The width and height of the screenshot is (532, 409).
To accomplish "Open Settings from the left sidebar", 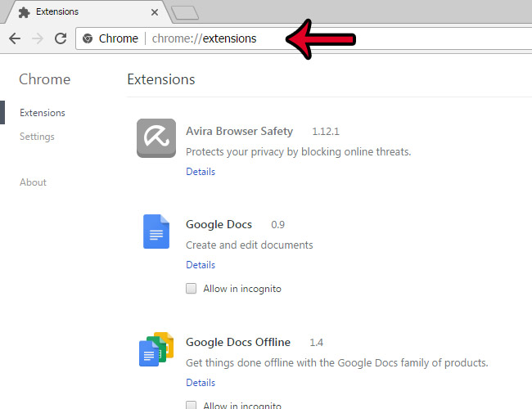I will [x=37, y=137].
